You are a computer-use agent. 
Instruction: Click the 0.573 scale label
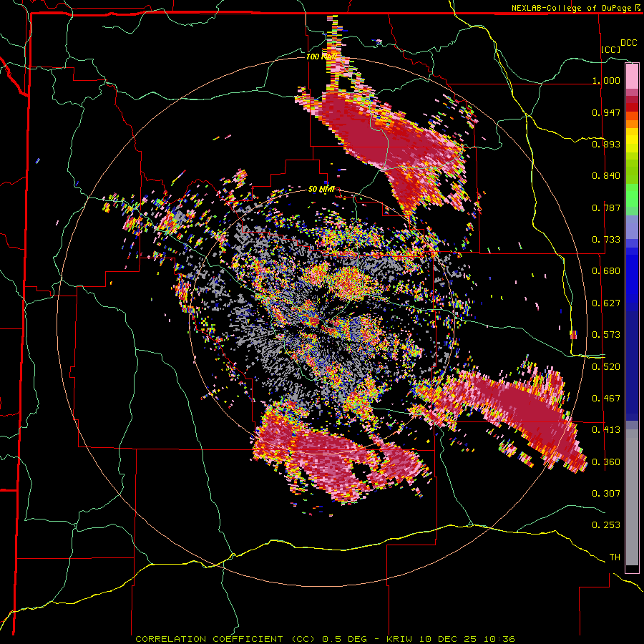606,335
